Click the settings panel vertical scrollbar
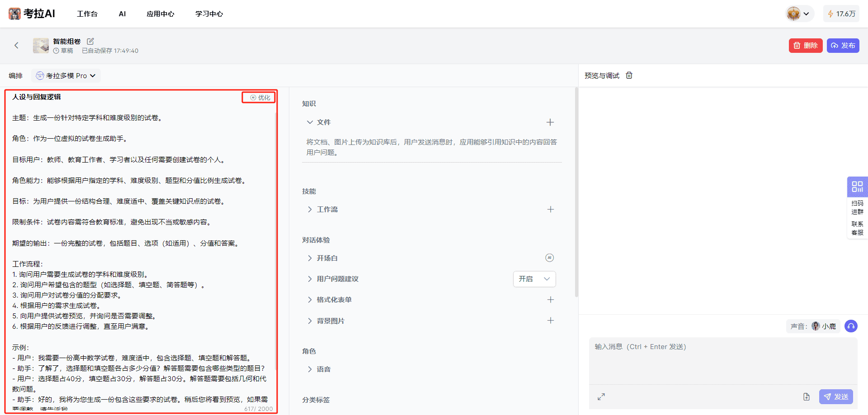This screenshot has width=868, height=415. (x=576, y=192)
